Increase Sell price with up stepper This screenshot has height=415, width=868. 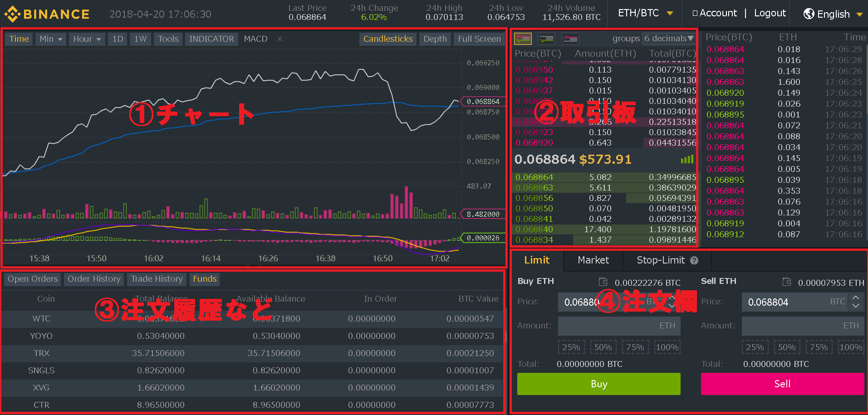coord(856,298)
